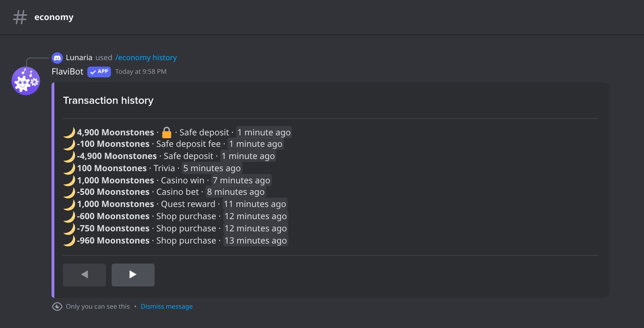Click the moon icon beside 4,900 Moonstones

pos(69,132)
